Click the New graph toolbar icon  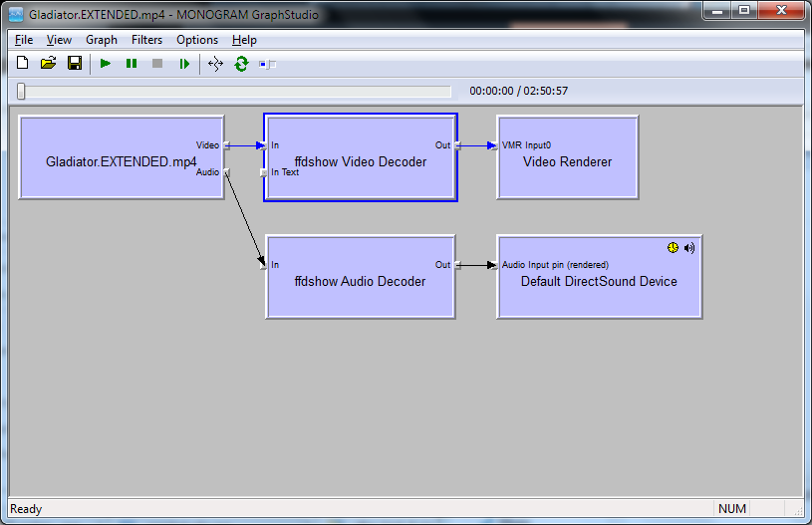point(22,63)
